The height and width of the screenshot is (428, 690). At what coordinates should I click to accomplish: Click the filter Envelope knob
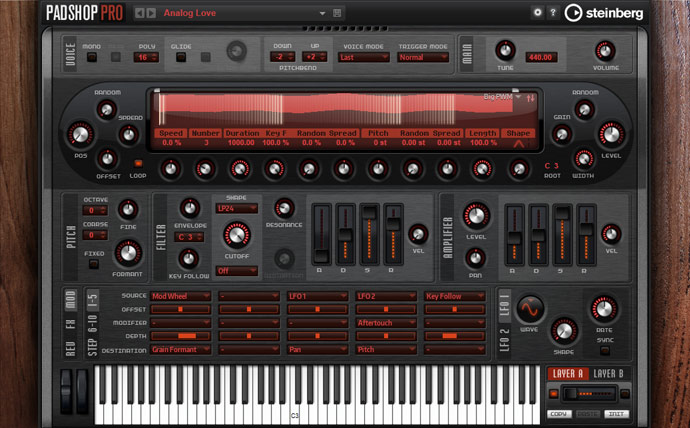(190, 208)
